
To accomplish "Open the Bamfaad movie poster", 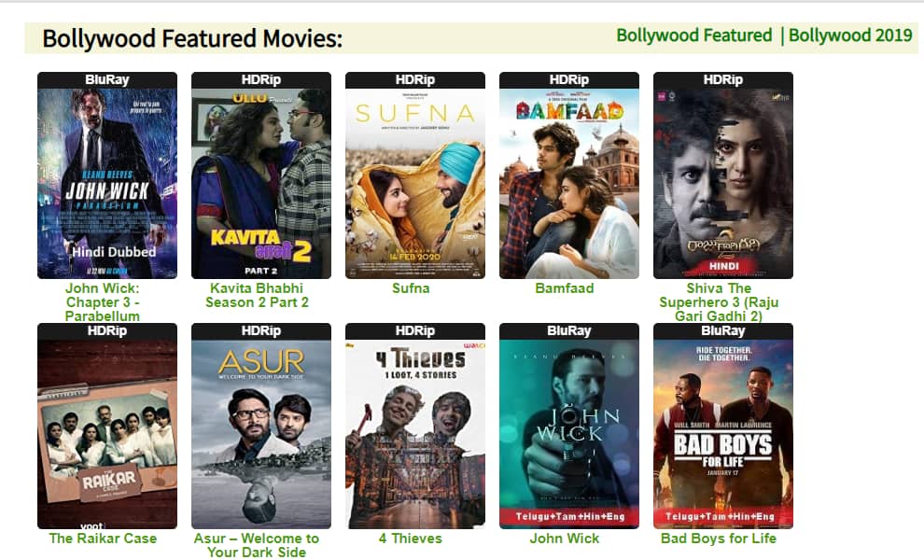I will coord(569,175).
